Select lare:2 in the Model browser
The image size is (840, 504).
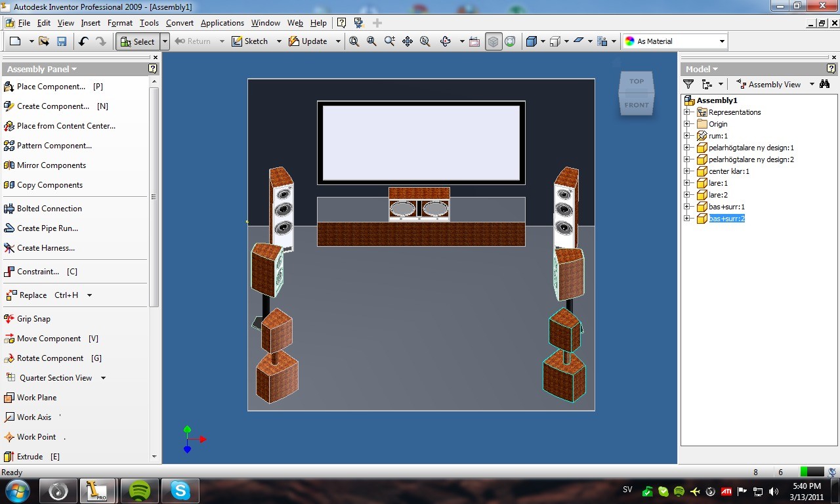pyautogui.click(x=718, y=195)
